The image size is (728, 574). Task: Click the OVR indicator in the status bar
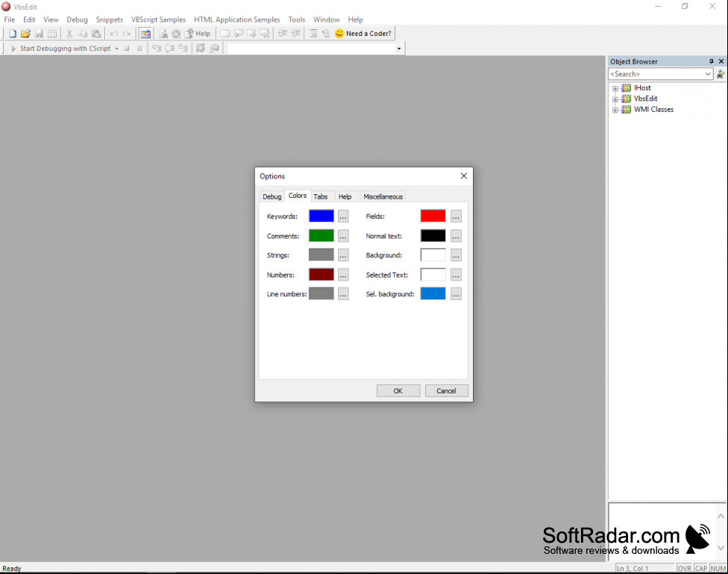[684, 569]
